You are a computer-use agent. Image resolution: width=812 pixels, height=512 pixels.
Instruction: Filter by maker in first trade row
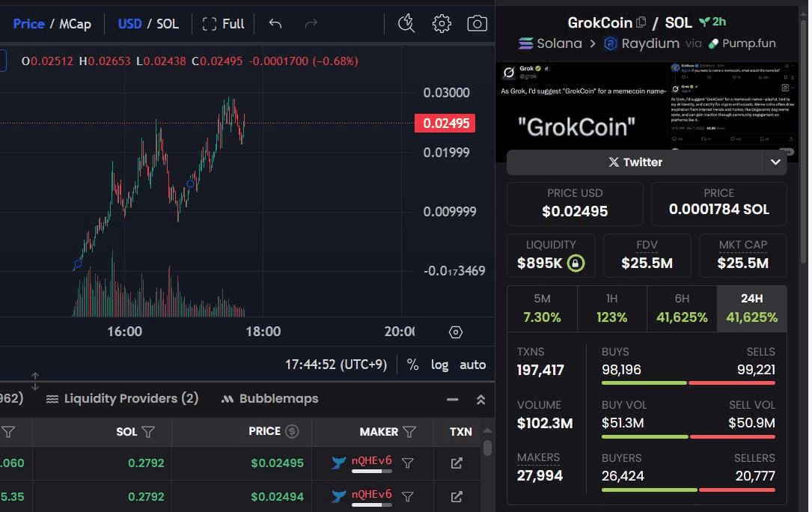[408, 463]
